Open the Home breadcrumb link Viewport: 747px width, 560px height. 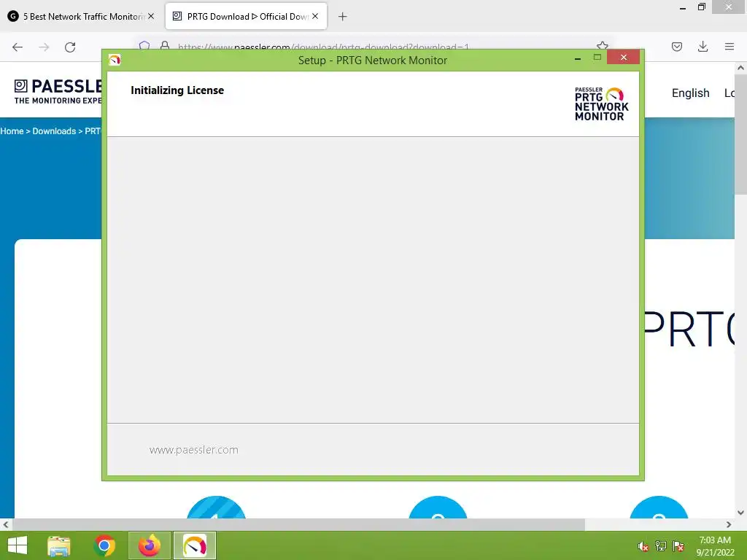pyautogui.click(x=12, y=131)
